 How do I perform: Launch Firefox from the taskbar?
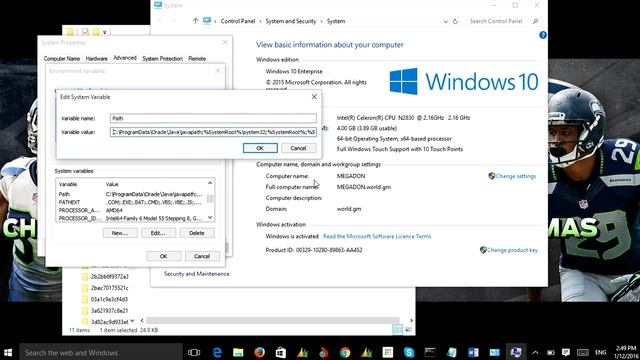pyautogui.click(x=259, y=352)
